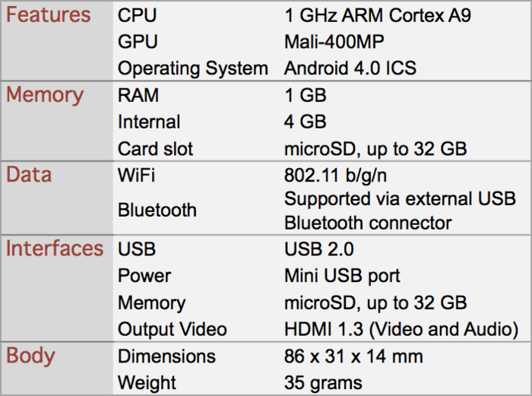Select the Card slot label

156,149
